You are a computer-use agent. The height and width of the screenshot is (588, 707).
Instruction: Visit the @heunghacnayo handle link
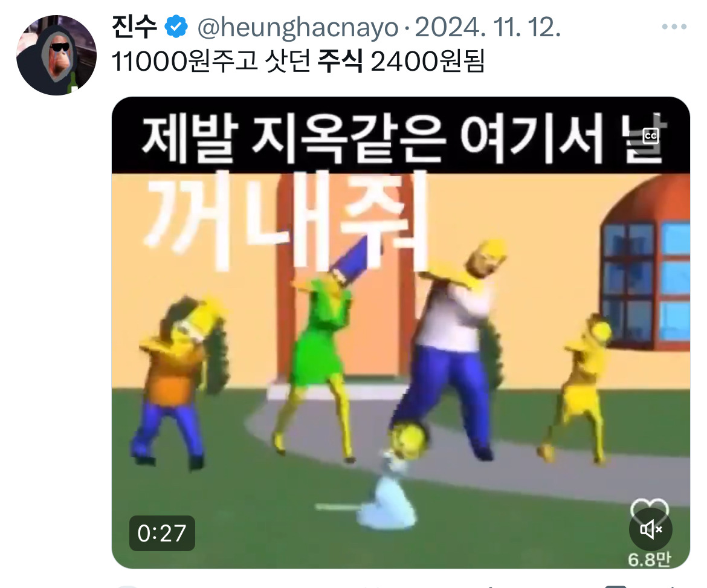pos(298,28)
